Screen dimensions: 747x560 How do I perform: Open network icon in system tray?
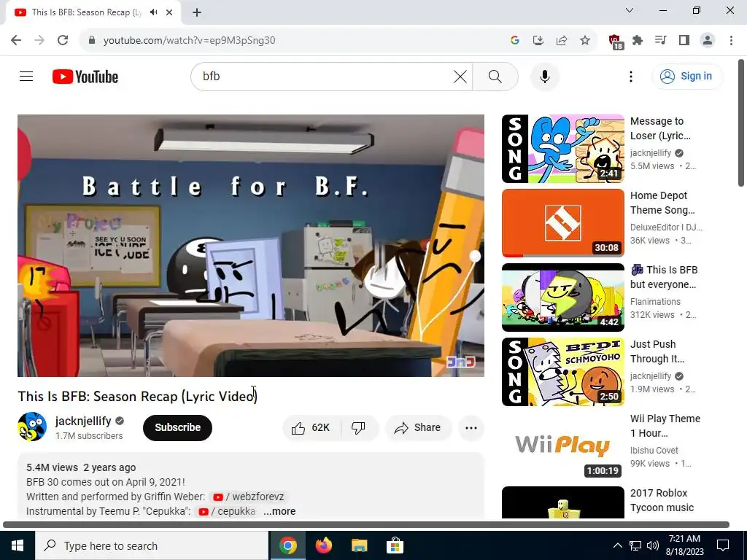point(635,545)
